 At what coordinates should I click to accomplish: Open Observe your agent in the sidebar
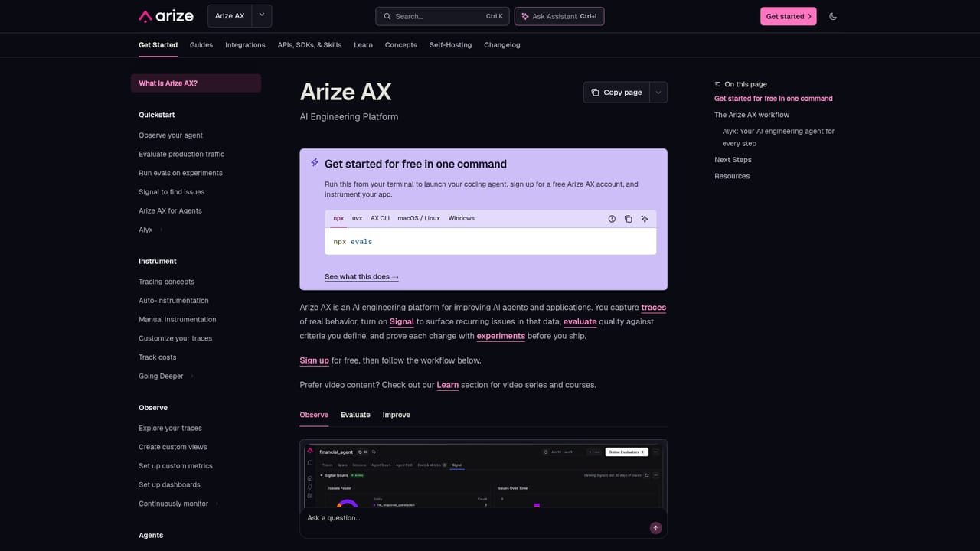(171, 135)
